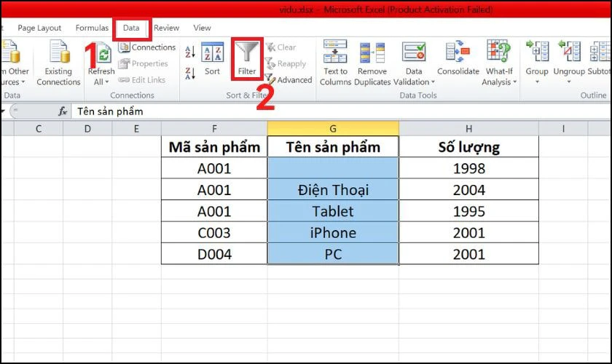Sort A to Z ascending
The width and height of the screenshot is (612, 364).
(190, 52)
